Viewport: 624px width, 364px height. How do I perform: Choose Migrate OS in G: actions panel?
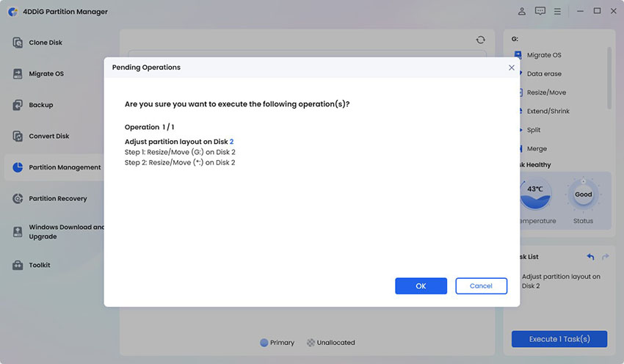pyautogui.click(x=544, y=55)
